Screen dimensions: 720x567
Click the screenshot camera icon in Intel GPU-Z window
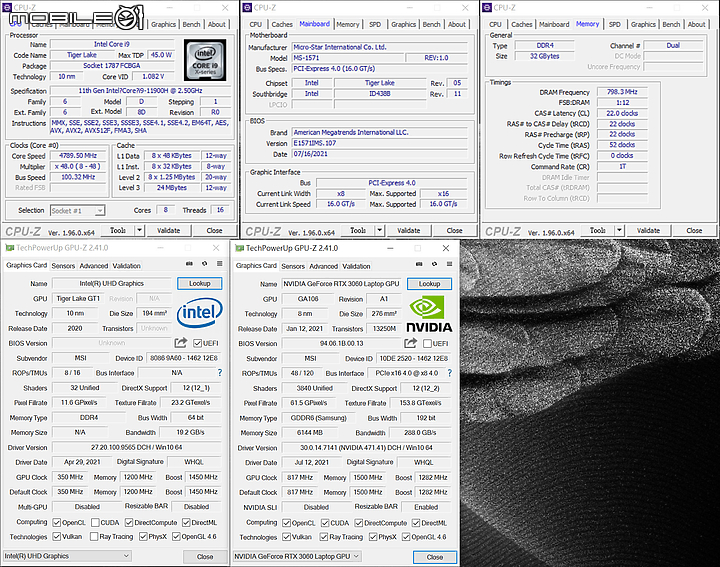pyautogui.click(x=189, y=264)
